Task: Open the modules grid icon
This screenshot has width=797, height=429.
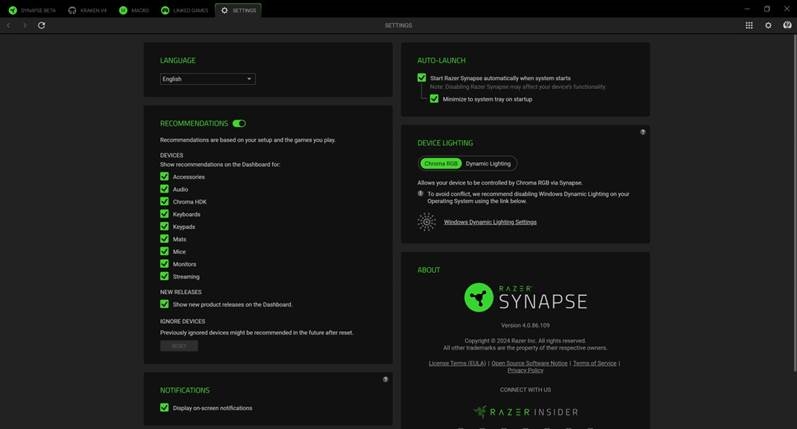Action: point(749,25)
